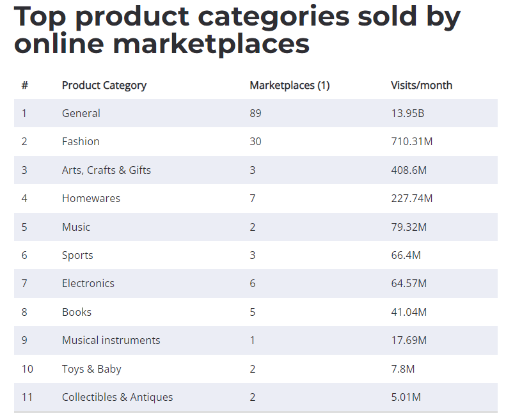This screenshot has width=506, height=420.
Task: Select the Fashion category cell
Action: [81, 142]
